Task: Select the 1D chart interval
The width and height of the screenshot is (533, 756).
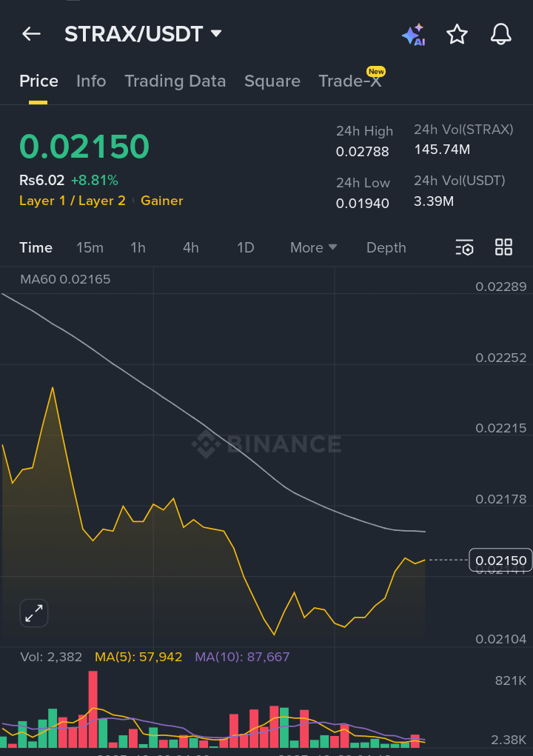Action: coord(245,247)
